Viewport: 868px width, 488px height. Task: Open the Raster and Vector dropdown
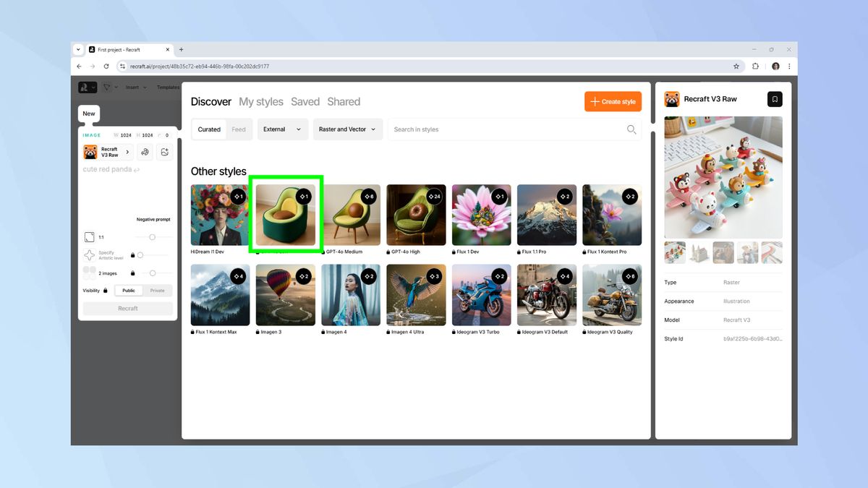click(348, 129)
